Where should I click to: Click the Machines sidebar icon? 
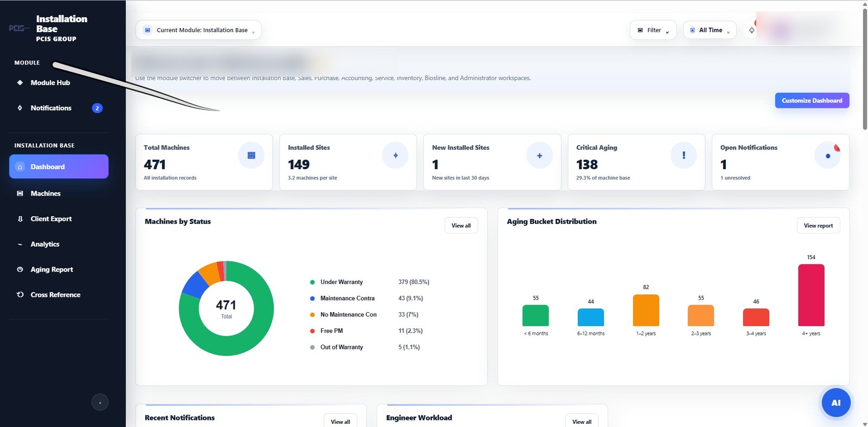20,193
